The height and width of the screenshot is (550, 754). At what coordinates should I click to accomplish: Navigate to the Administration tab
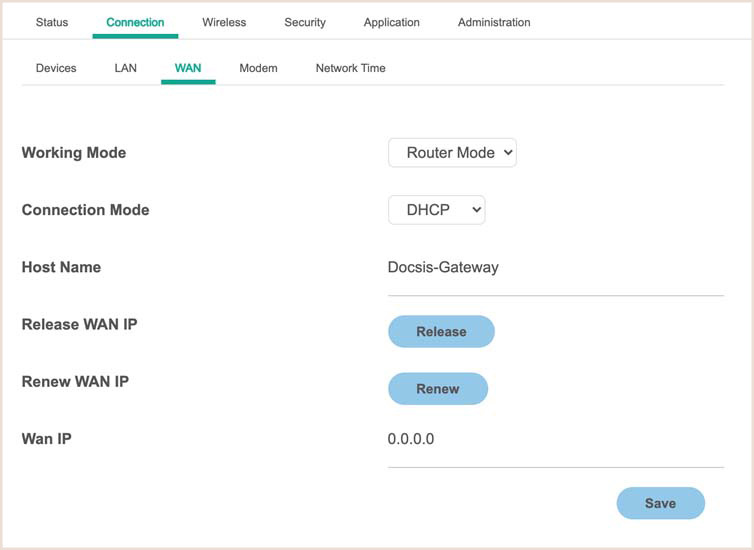(494, 22)
